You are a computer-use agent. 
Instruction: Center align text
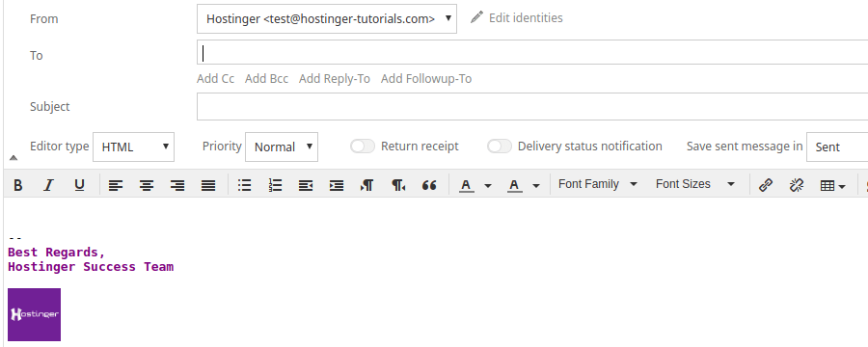point(147,185)
